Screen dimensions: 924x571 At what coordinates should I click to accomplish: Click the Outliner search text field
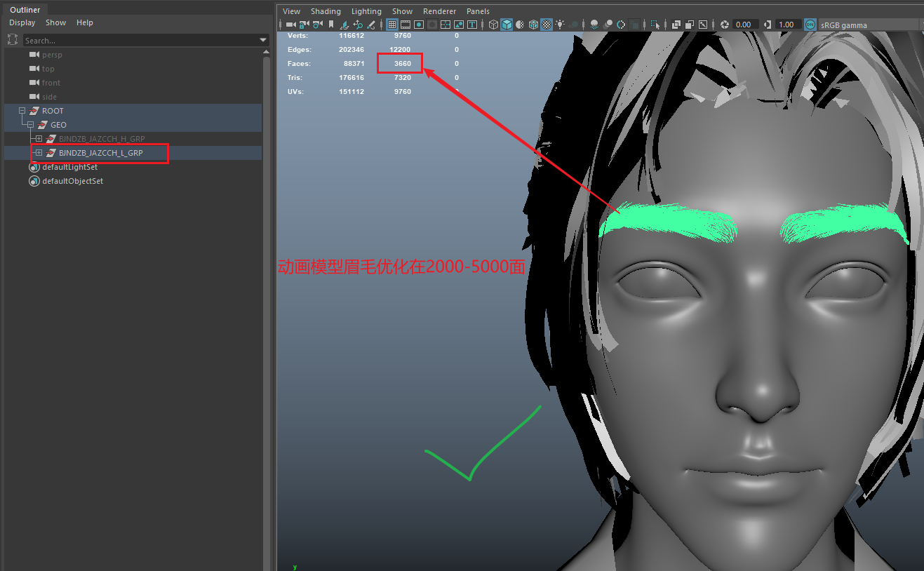tap(140, 41)
